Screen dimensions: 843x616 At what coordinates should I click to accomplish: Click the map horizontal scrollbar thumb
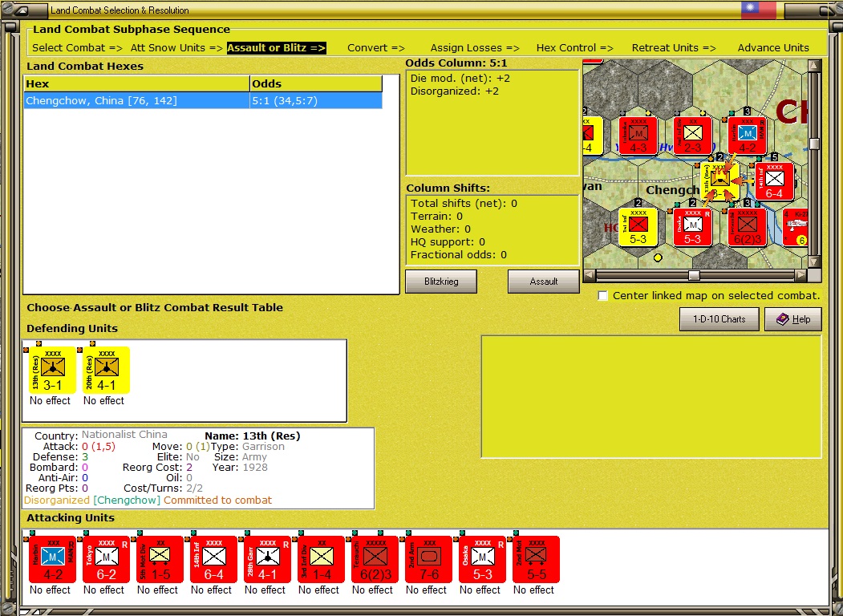click(x=694, y=275)
